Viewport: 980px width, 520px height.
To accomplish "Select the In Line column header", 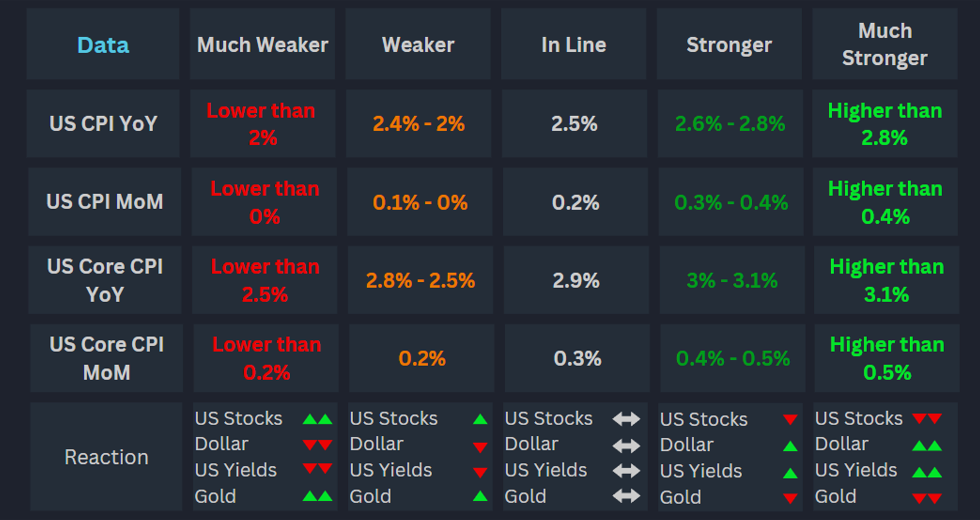I will tap(574, 45).
